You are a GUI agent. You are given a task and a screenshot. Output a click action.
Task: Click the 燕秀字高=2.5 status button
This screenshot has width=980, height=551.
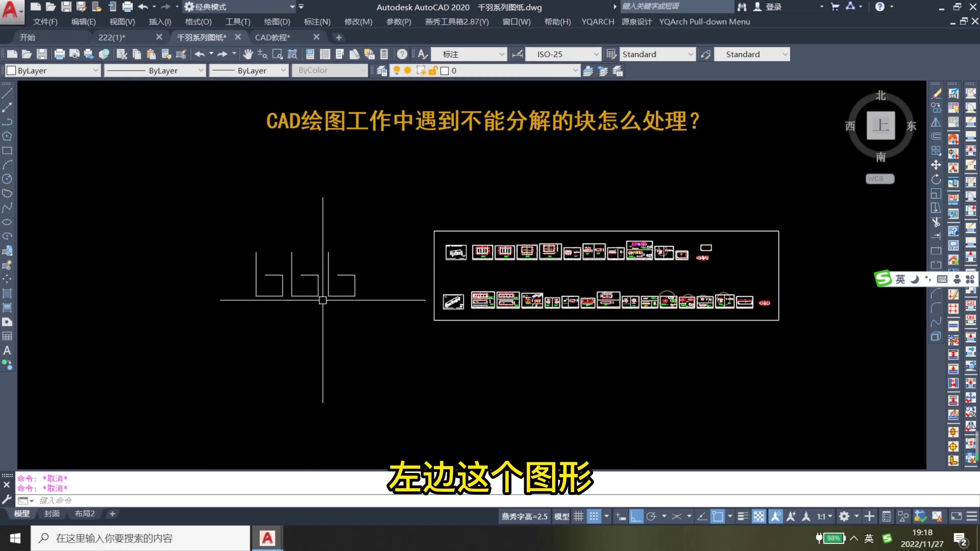coord(524,516)
